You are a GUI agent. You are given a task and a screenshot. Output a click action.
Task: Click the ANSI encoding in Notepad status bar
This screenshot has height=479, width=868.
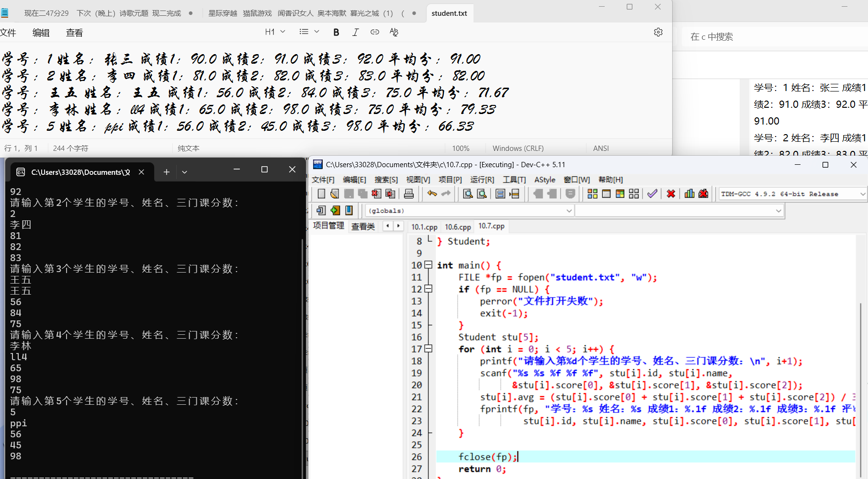point(601,148)
